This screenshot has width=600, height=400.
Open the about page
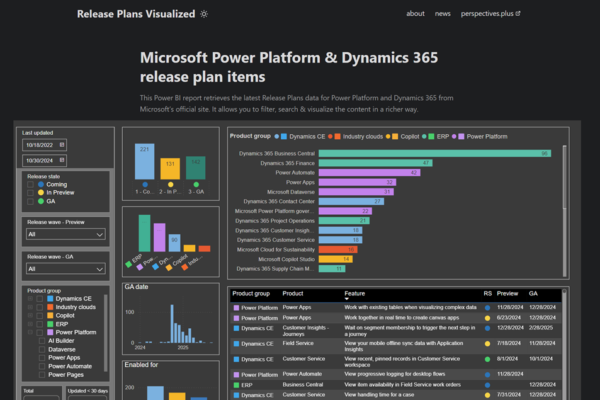click(x=415, y=14)
